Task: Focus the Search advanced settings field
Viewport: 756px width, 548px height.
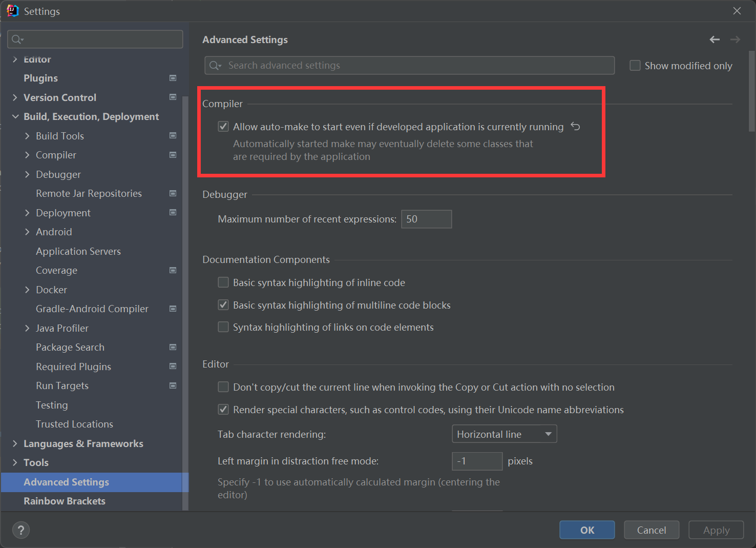Action: pyautogui.click(x=410, y=66)
